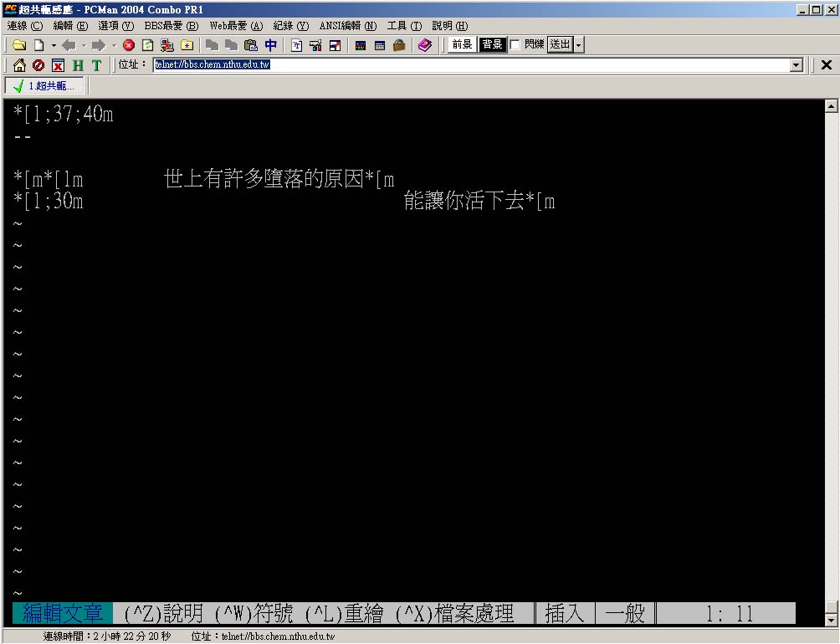Select the 前景 foreground color swatch
This screenshot has height=644, width=840.
coord(462,45)
